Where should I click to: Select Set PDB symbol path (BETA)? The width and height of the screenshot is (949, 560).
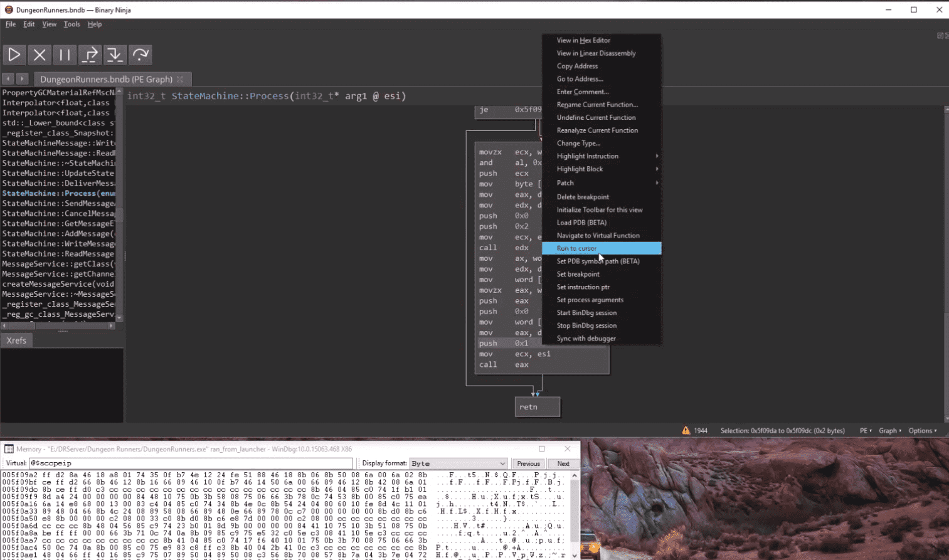pyautogui.click(x=602, y=261)
